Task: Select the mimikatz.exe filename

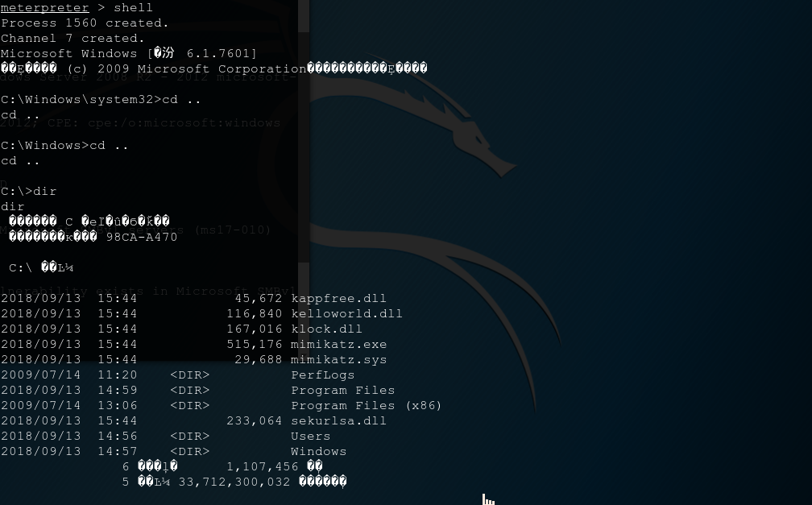Action: tap(338, 345)
